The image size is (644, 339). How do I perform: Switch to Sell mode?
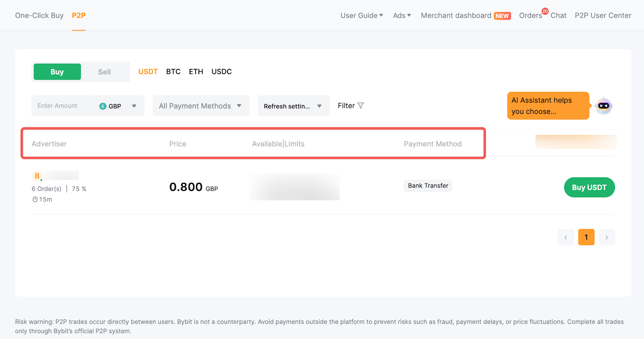click(x=104, y=72)
